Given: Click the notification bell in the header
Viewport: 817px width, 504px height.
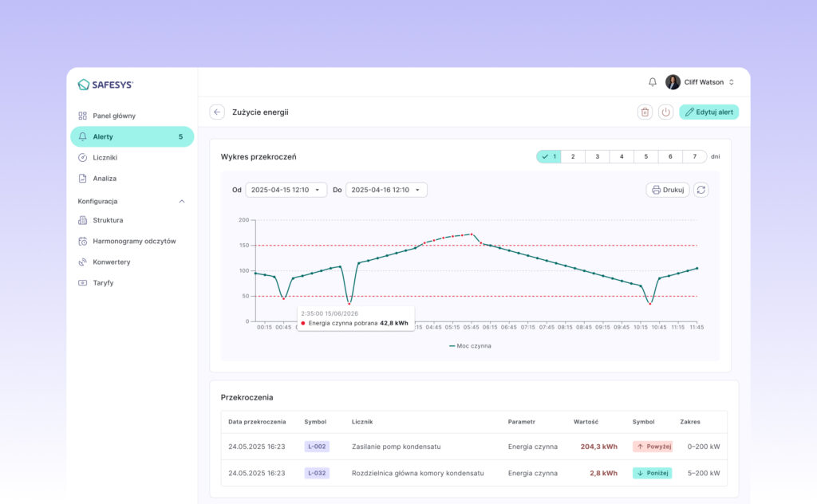Looking at the screenshot, I should [653, 82].
